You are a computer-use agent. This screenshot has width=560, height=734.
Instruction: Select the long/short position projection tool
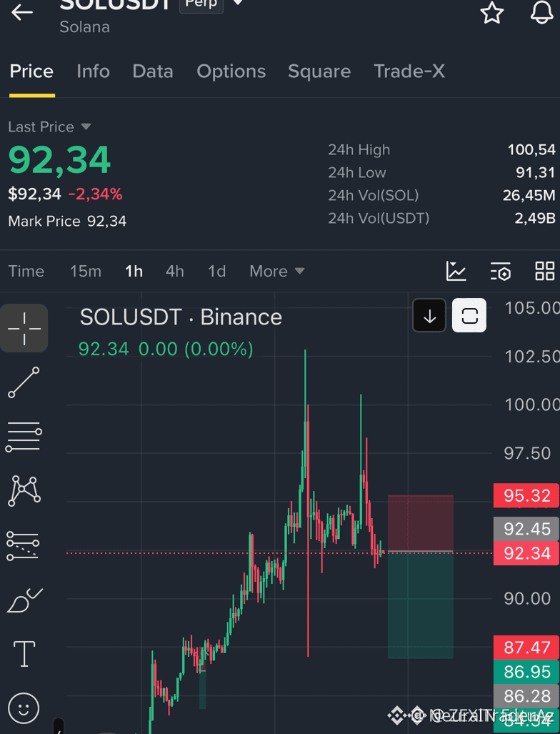pyautogui.click(x=23, y=545)
